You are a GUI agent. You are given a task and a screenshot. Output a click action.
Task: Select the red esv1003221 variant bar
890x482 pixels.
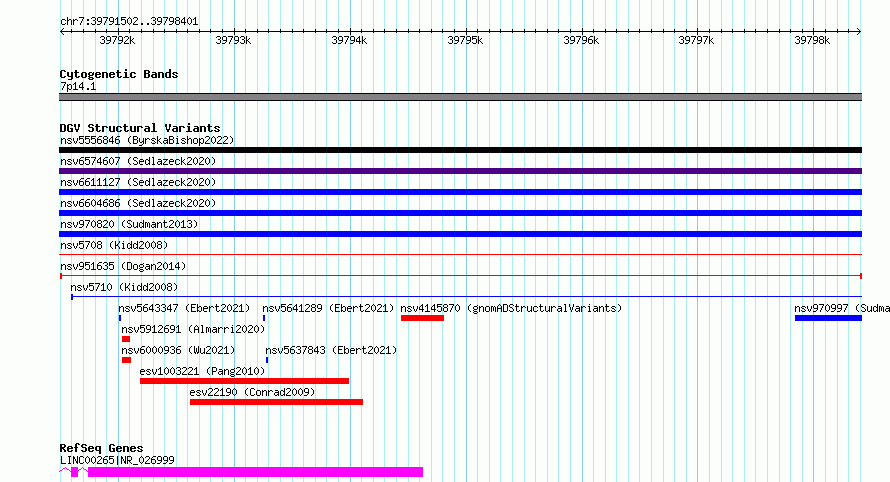tap(245, 382)
